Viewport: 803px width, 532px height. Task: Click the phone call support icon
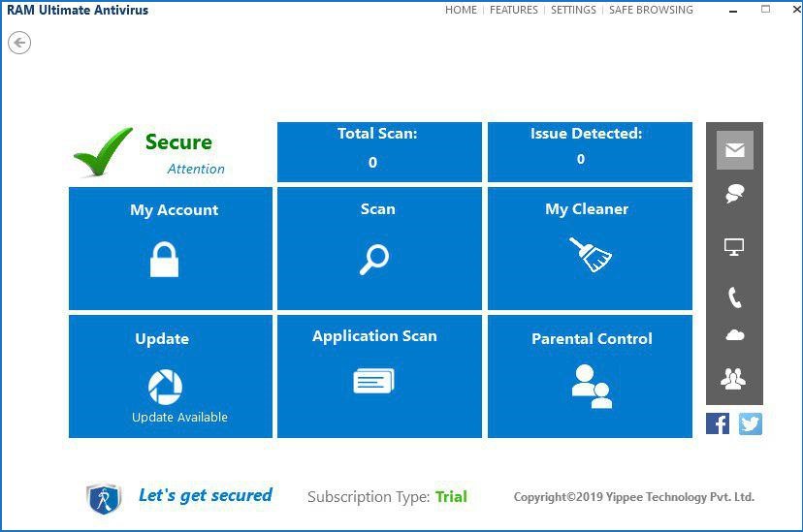coord(734,297)
